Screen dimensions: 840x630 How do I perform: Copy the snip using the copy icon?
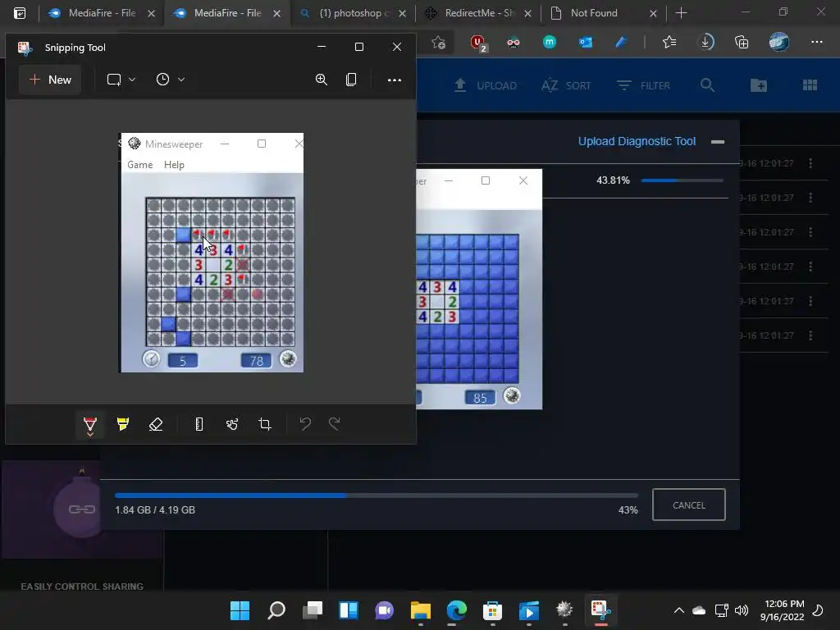click(x=351, y=80)
